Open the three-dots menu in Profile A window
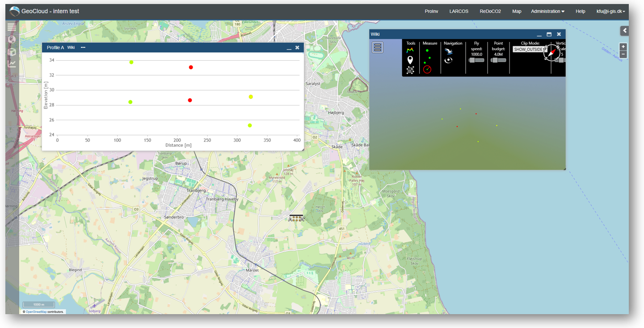This screenshot has width=644, height=328. pos(83,47)
